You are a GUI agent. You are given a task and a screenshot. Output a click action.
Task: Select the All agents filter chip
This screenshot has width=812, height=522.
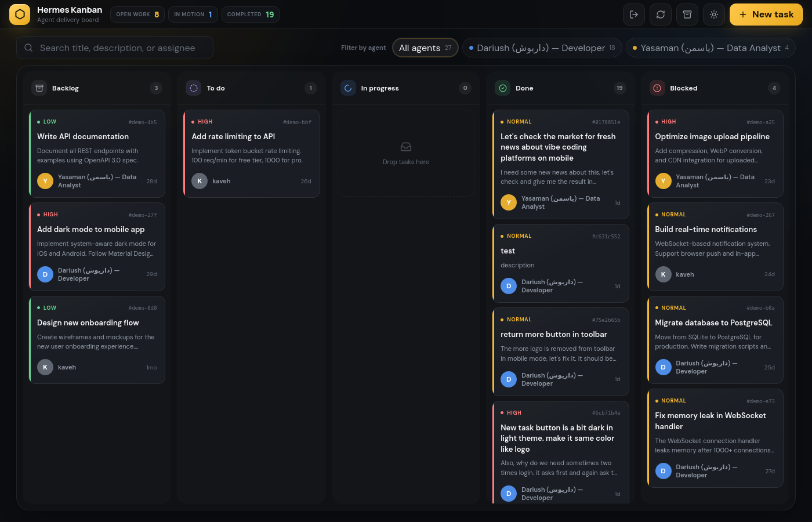click(x=425, y=48)
